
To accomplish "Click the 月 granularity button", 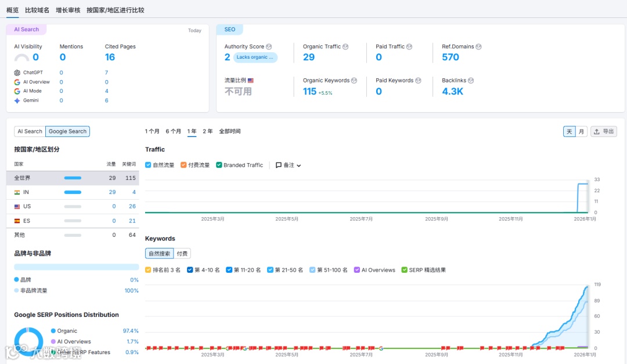I will [581, 132].
